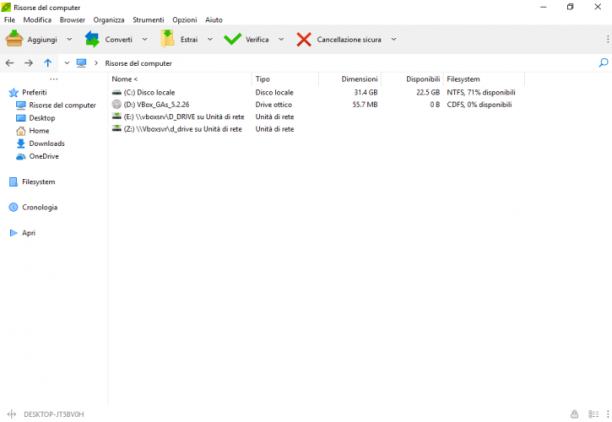Click the computer icon in the address bar
The height and width of the screenshot is (422, 612).
(81, 63)
